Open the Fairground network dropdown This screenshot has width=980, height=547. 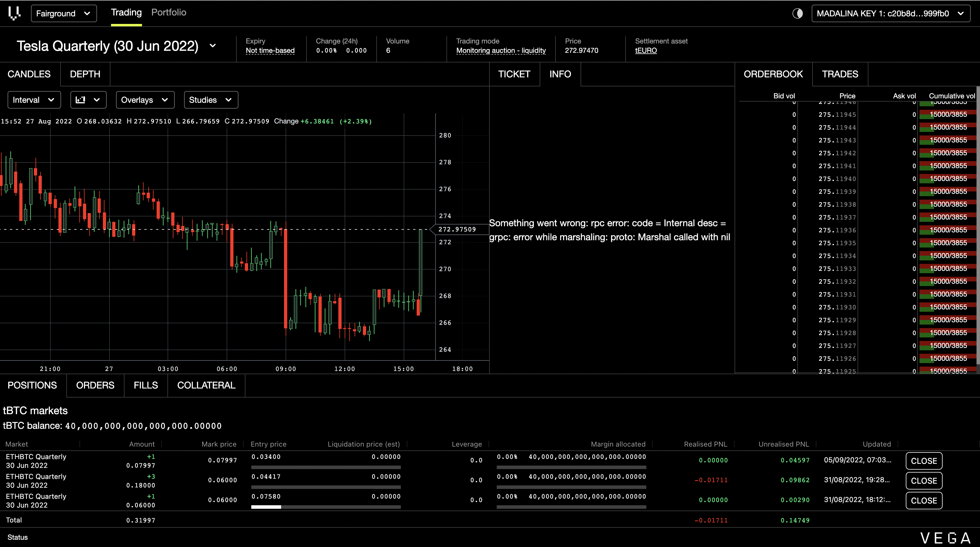[63, 13]
